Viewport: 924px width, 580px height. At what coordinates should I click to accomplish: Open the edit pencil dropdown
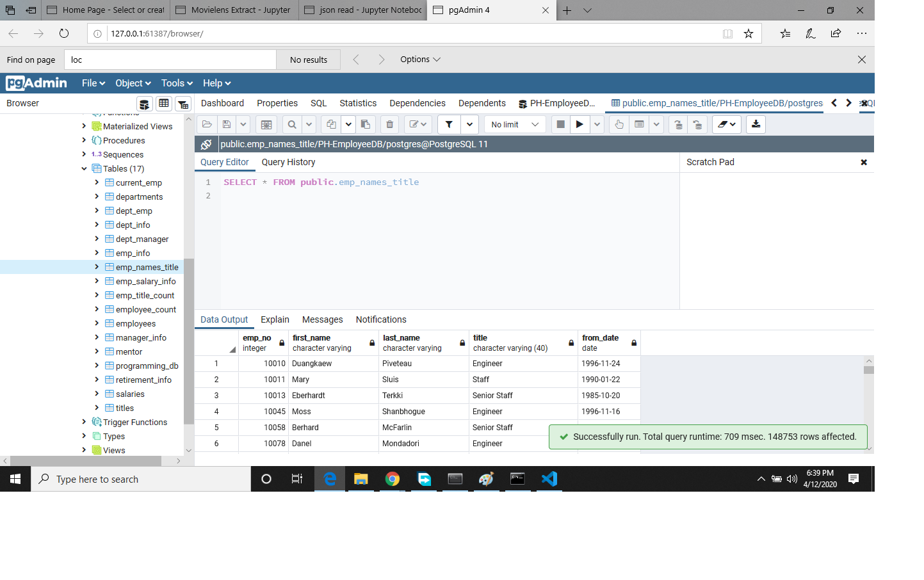pyautogui.click(x=417, y=124)
